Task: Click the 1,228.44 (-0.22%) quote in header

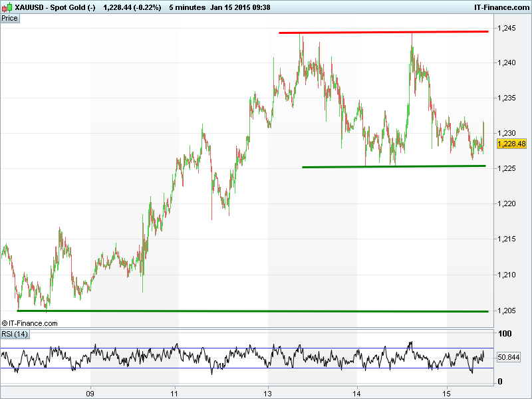Action: (x=132, y=7)
